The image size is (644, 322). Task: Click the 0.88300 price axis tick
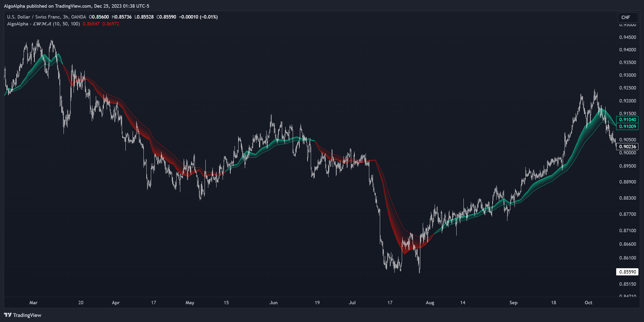point(628,198)
